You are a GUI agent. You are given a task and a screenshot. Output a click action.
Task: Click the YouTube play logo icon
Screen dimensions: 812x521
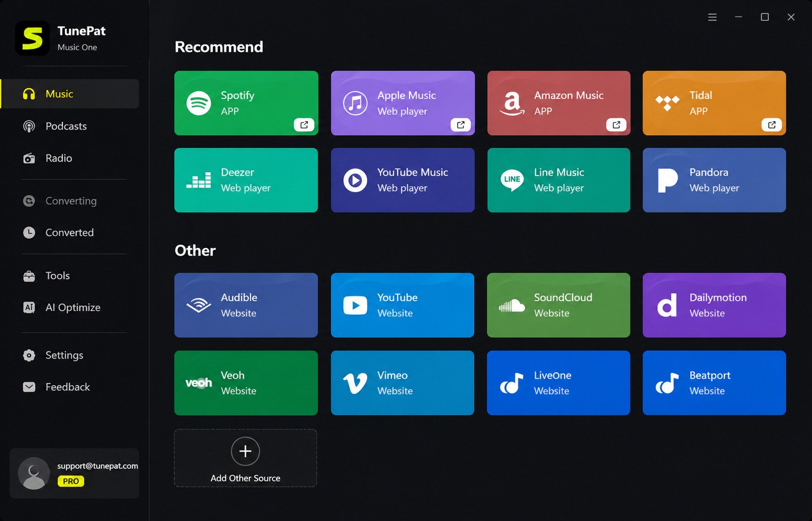click(x=355, y=305)
